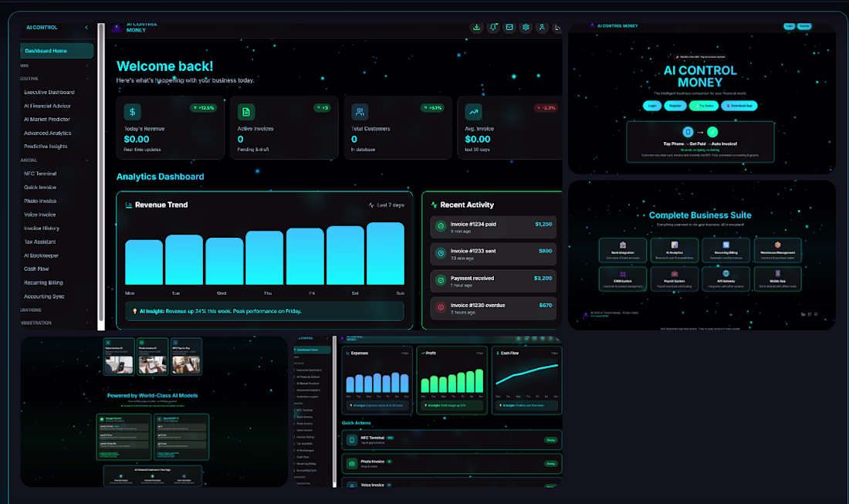849x504 pixels.
Task: Click the dollar icon on Today's Revenue card
Action: point(133,112)
